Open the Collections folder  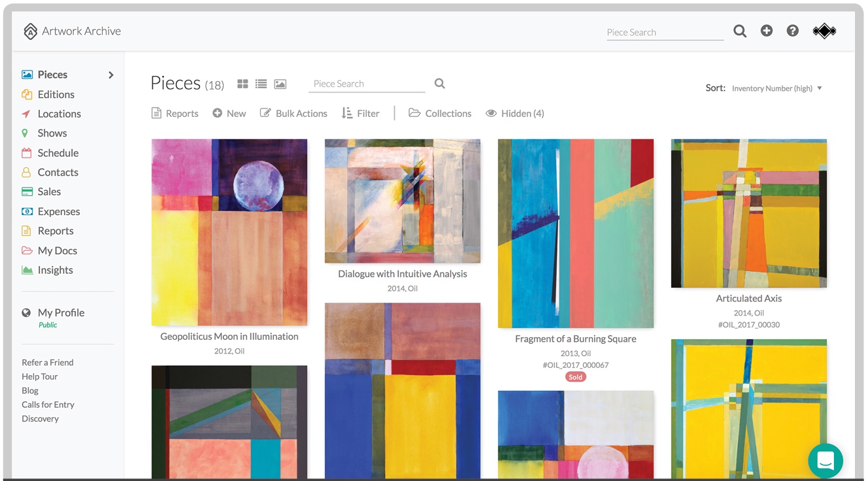coord(440,114)
